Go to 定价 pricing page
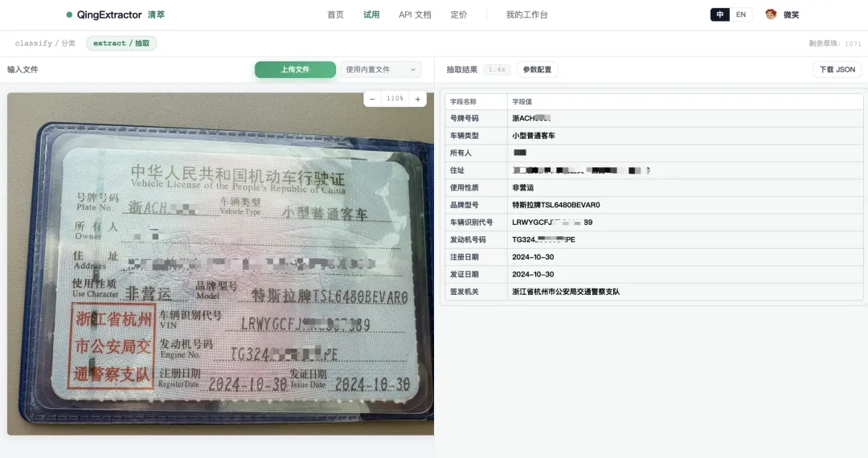The image size is (868, 458). coord(459,15)
